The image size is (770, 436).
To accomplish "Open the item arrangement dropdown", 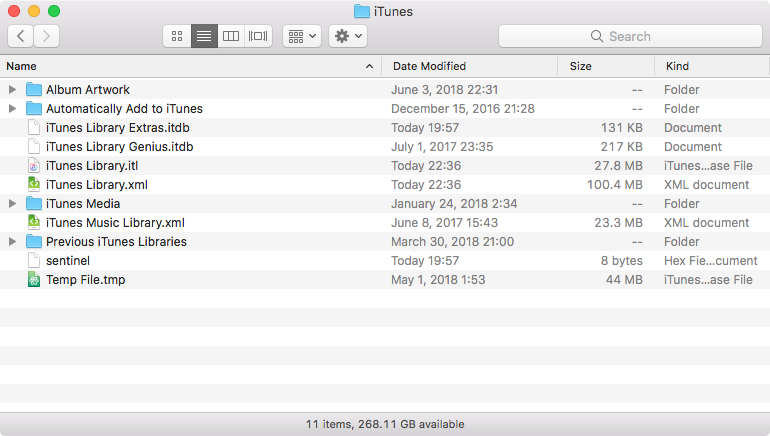I will tap(302, 36).
